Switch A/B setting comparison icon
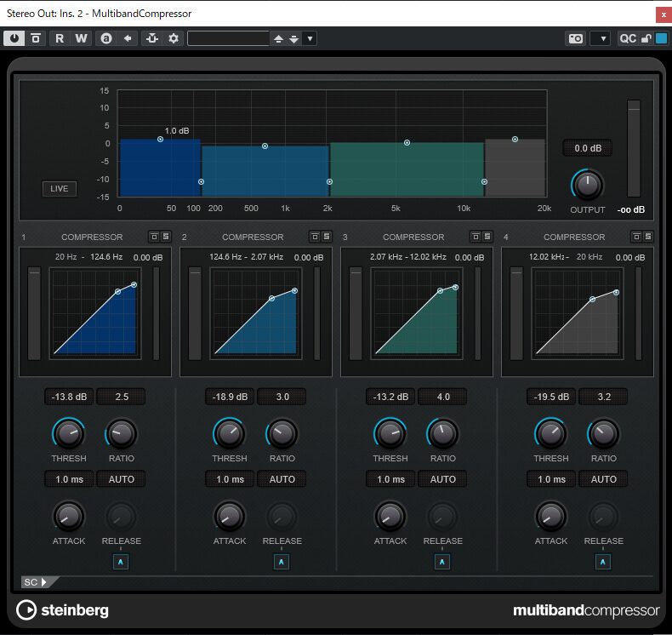Image resolution: width=672 pixels, height=635 pixels. coord(106,38)
